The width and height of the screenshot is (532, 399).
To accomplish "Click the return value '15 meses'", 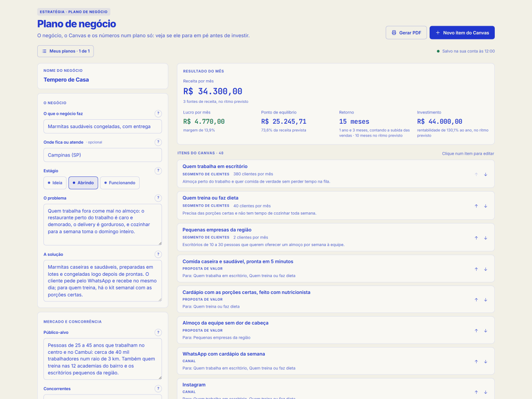I will [354, 121].
